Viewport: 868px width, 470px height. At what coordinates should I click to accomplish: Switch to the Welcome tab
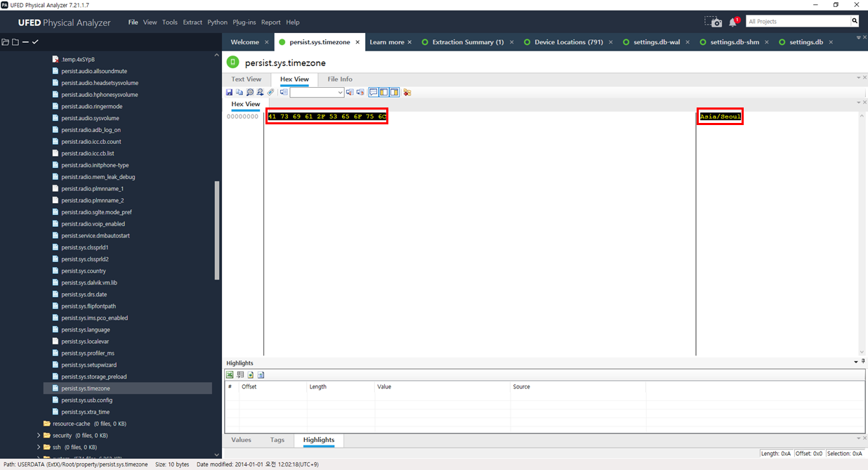point(245,42)
